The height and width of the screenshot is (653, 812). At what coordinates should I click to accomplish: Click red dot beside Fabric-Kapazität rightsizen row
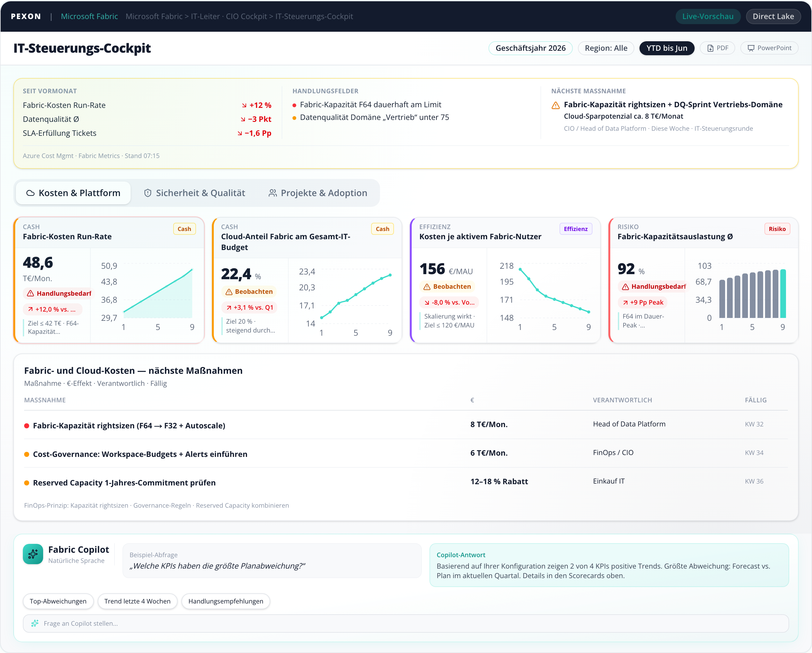[27, 426]
